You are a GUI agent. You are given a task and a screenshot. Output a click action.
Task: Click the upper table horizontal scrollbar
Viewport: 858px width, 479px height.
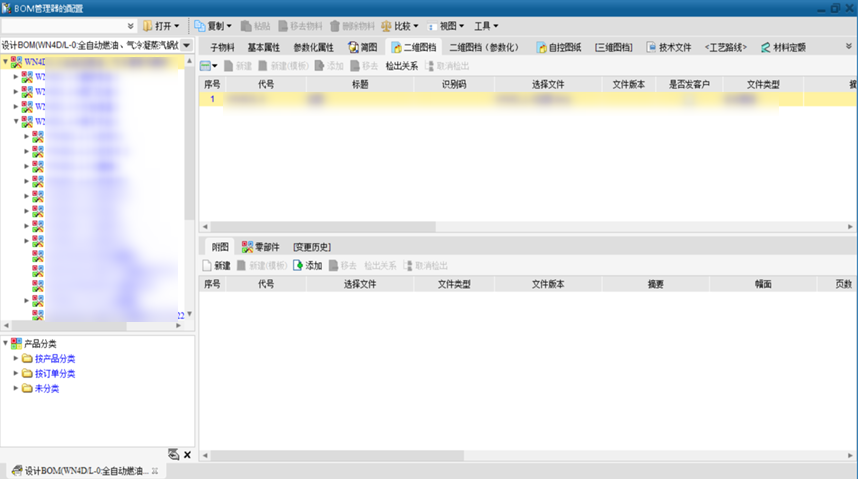[x=323, y=227]
